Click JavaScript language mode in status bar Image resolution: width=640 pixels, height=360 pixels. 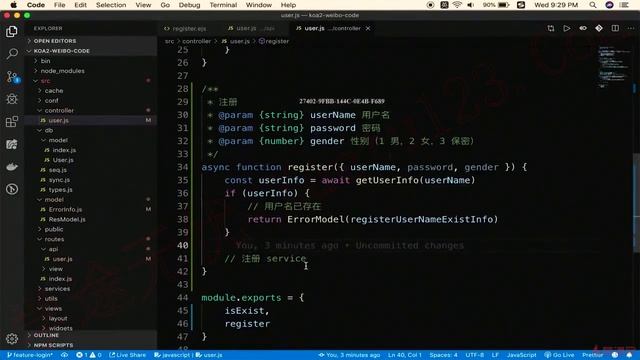tap(521, 355)
